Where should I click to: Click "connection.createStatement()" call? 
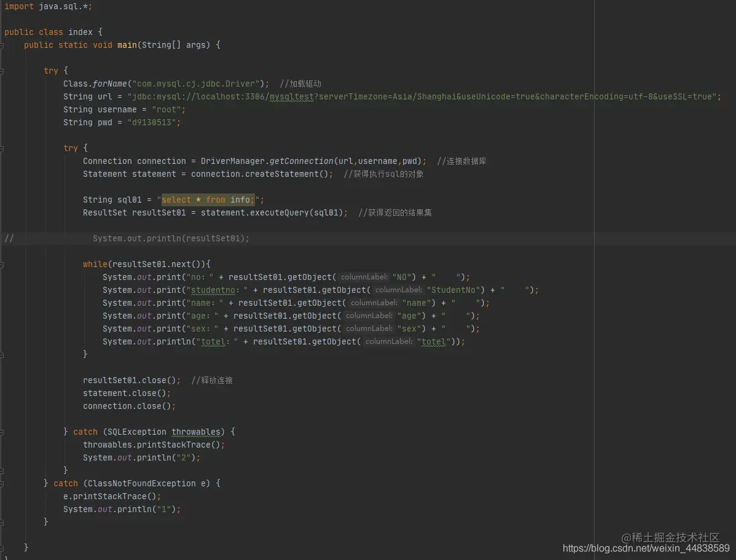(x=260, y=174)
